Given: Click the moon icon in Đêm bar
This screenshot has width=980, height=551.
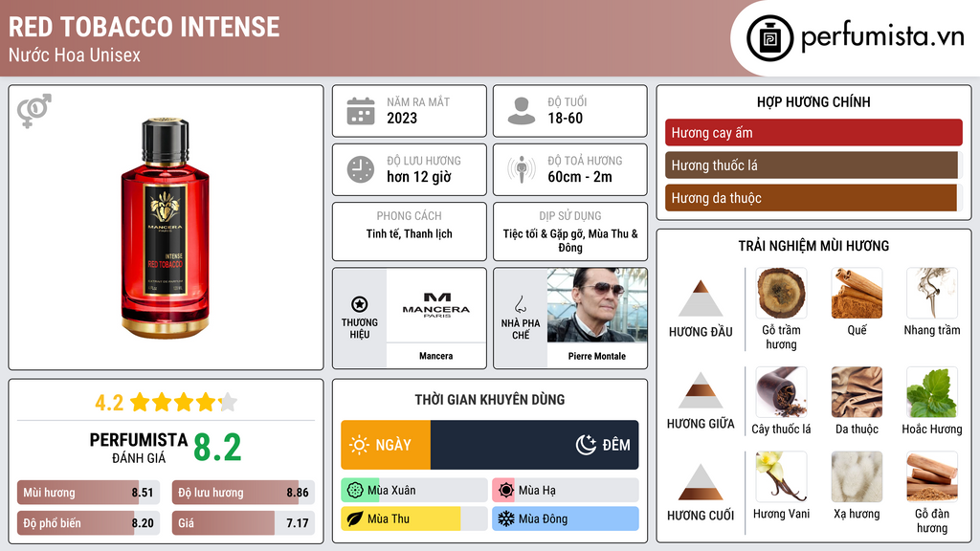Looking at the screenshot, I should click(586, 445).
